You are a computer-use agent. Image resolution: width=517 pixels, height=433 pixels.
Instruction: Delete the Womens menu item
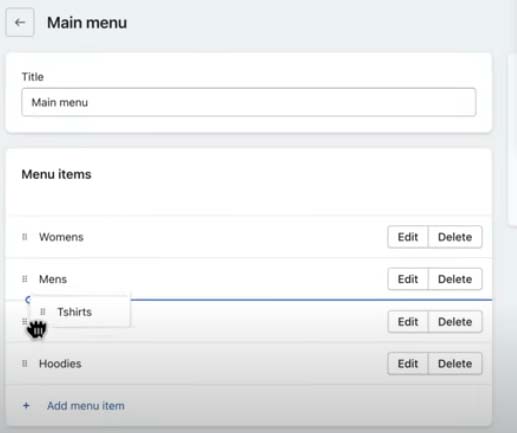(x=455, y=237)
